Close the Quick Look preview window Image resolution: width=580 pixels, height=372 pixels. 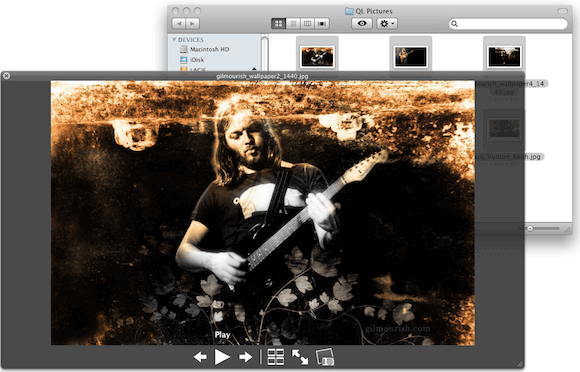click(x=6, y=76)
